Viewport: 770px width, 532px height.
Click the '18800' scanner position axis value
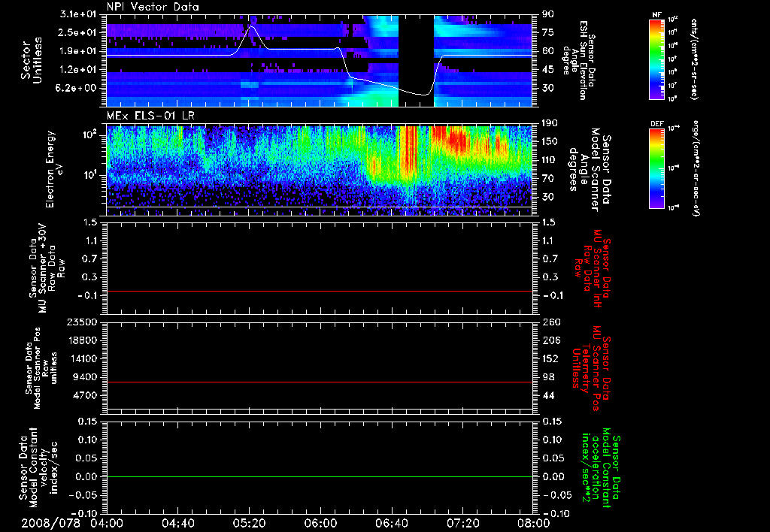pos(81,340)
